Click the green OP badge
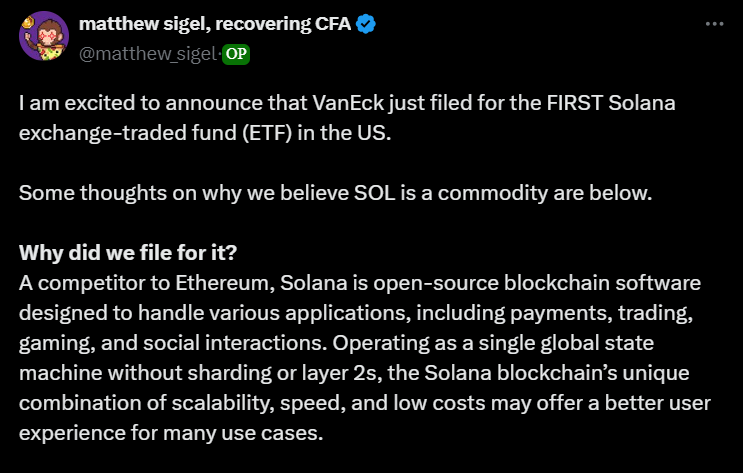The width and height of the screenshot is (743, 473). pyautogui.click(x=236, y=54)
